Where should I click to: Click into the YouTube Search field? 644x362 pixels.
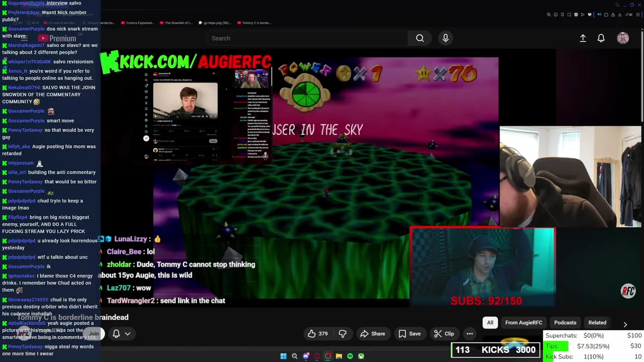tap(307, 38)
